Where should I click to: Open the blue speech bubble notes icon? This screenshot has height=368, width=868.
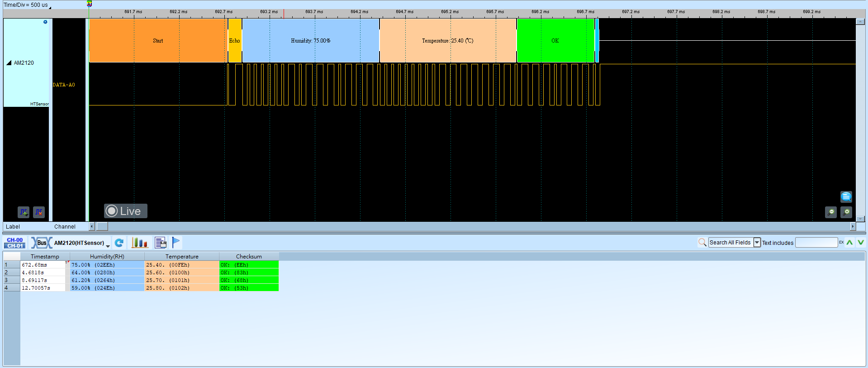click(x=846, y=196)
